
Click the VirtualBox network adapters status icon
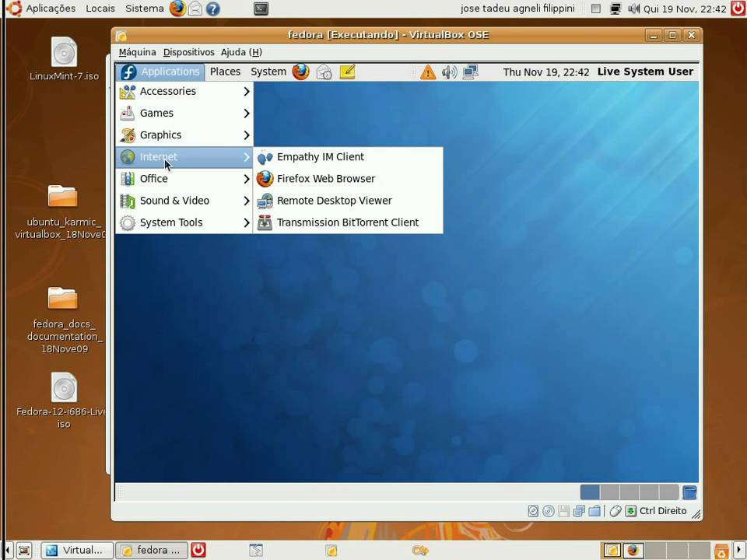coord(579,512)
